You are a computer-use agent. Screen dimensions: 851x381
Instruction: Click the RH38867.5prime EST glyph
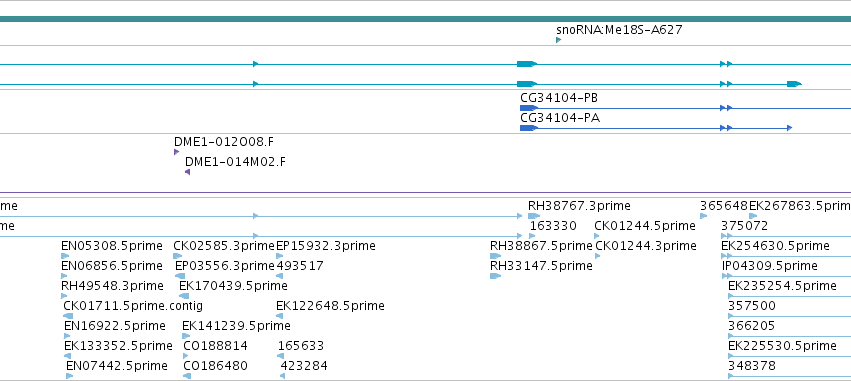[x=496, y=256]
